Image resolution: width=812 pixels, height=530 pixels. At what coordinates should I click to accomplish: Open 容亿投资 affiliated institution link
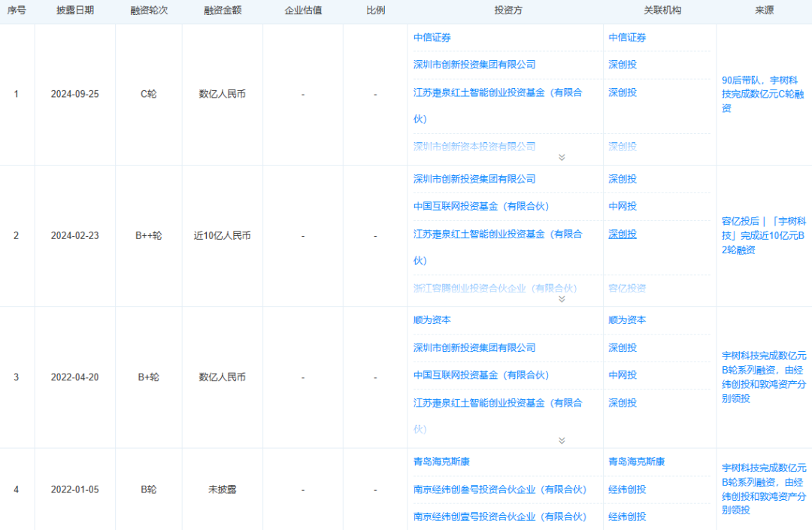627,288
